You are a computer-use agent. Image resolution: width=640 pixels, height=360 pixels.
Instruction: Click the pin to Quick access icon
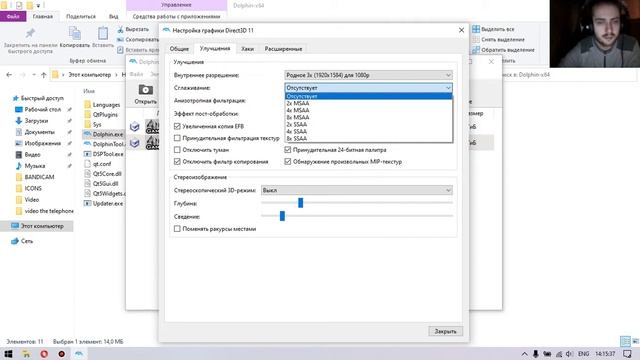tap(30, 33)
